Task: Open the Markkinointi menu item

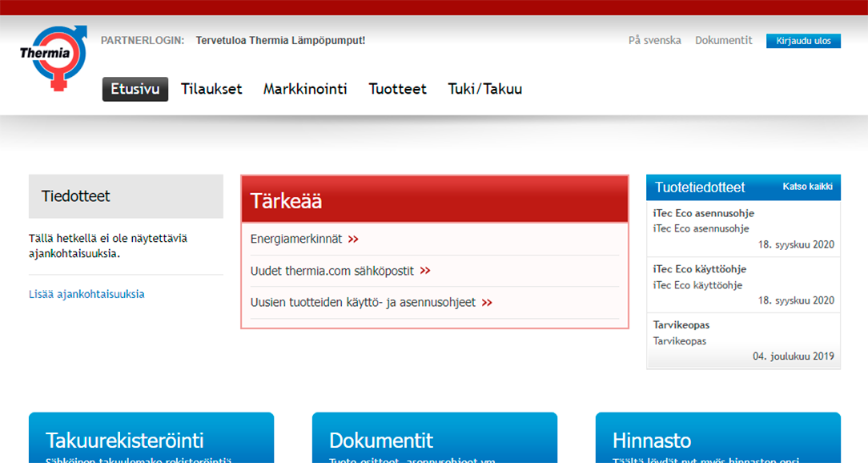Action: (x=305, y=89)
